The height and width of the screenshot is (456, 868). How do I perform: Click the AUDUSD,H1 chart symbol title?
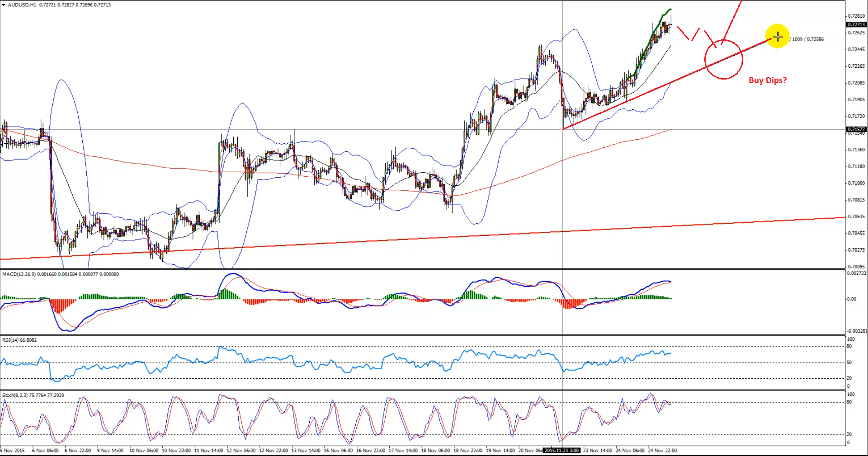(22, 5)
